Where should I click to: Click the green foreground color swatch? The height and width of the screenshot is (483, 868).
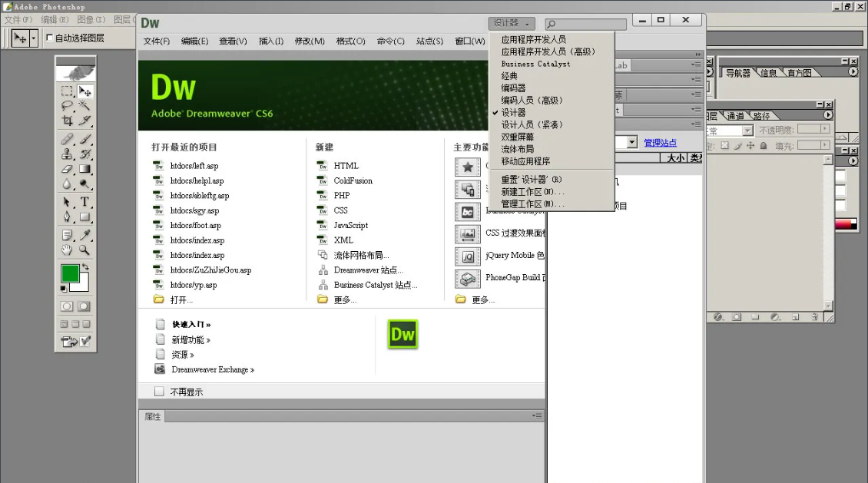pyautogui.click(x=69, y=273)
